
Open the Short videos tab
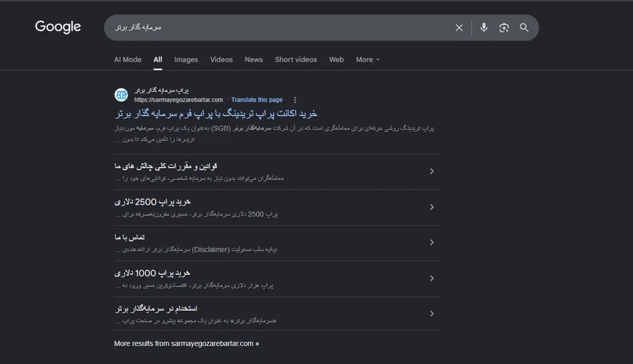point(296,60)
